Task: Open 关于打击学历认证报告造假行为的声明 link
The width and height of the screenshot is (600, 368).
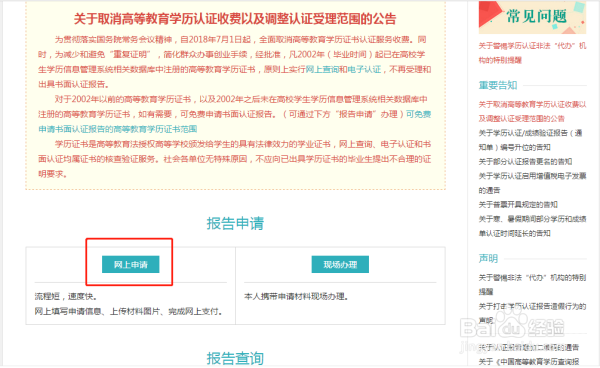Action: 532,313
